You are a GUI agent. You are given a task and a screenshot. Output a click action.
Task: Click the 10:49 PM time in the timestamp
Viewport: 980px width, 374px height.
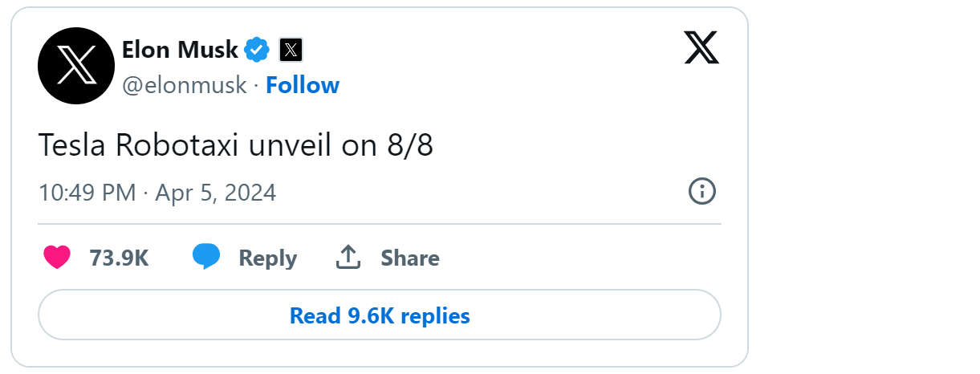tap(87, 193)
